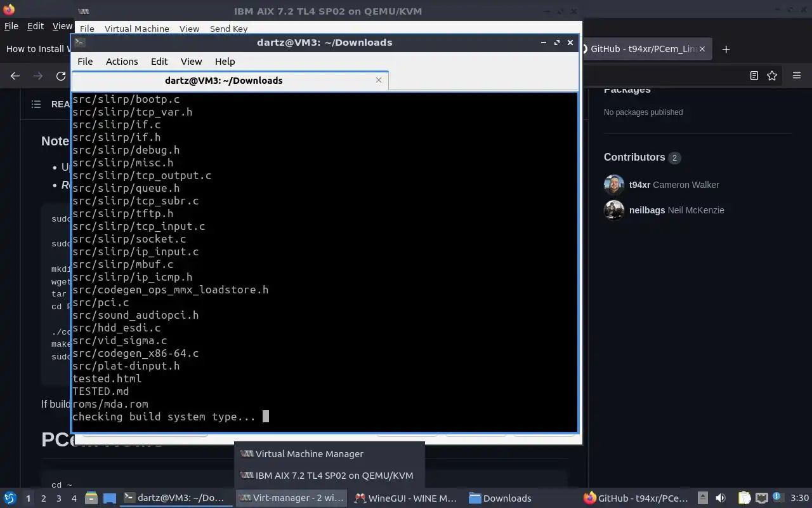Image resolution: width=812 pixels, height=508 pixels.
Task: Switch to the GitHub - t94xr/PCem_Linux browser tab
Action: point(645,49)
